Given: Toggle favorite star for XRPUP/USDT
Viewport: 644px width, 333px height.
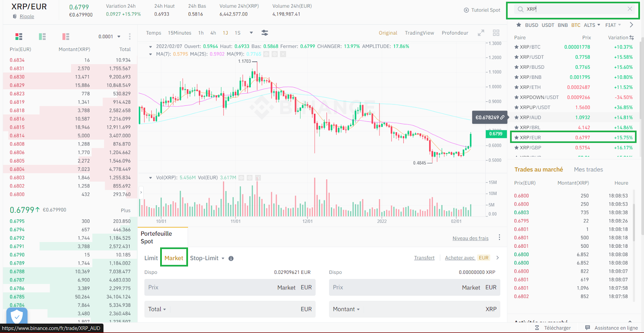Looking at the screenshot, I should pos(516,107).
